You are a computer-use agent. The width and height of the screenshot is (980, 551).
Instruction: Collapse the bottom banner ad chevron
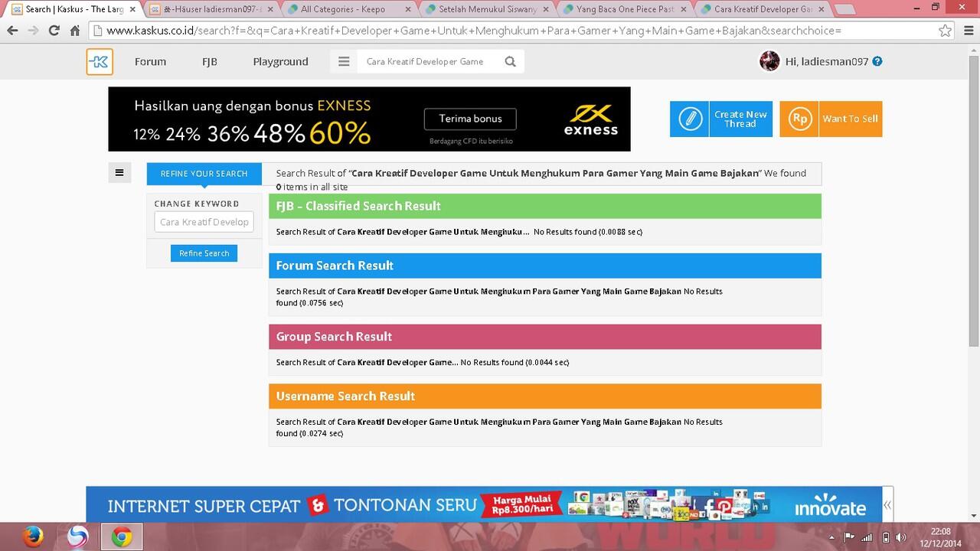point(887,505)
